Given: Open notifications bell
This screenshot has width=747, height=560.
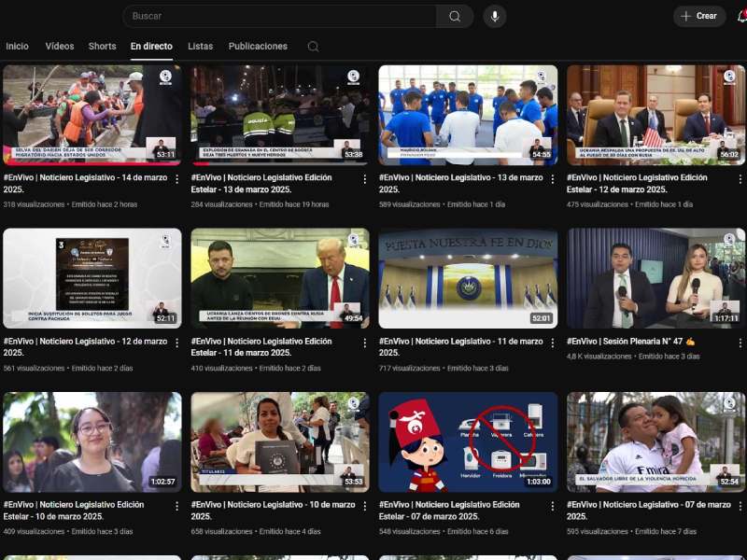Looking at the screenshot, I should pyautogui.click(x=741, y=16).
